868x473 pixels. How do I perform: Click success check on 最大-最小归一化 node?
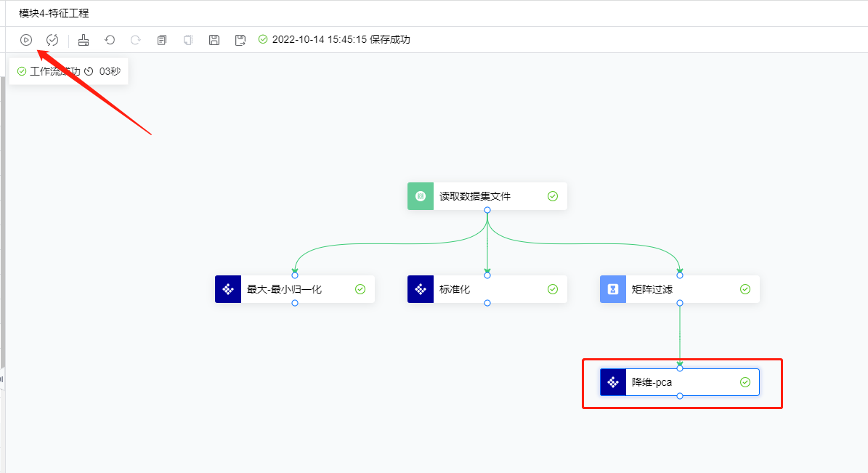click(x=360, y=289)
